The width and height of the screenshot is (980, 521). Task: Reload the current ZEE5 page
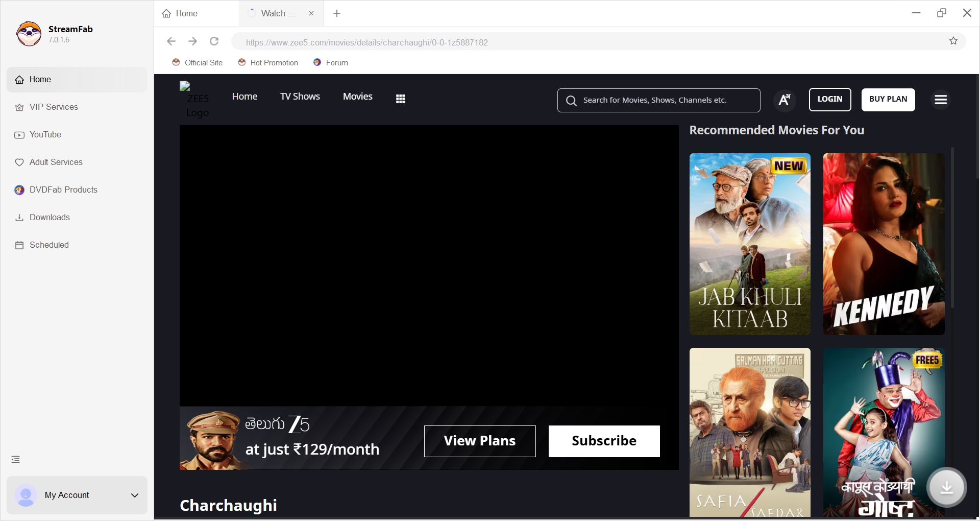[x=214, y=41]
